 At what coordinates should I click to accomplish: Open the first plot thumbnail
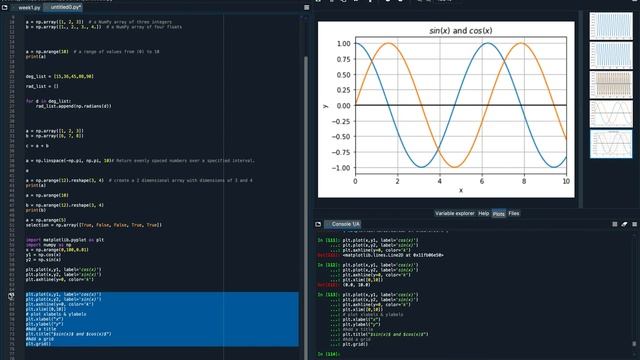[611, 26]
